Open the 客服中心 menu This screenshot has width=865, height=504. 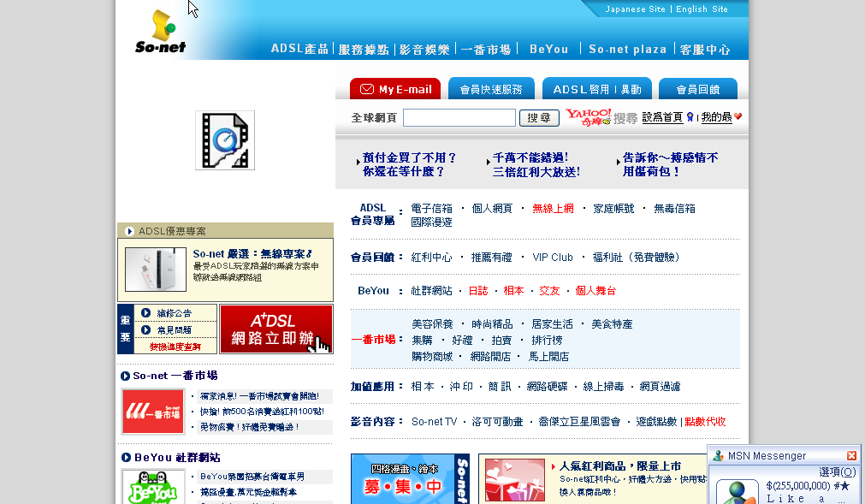705,50
